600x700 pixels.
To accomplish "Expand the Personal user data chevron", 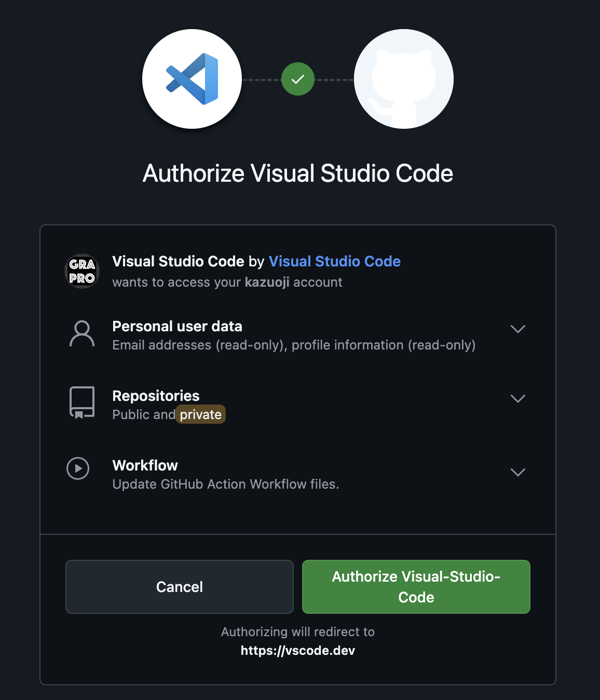I will tap(517, 329).
